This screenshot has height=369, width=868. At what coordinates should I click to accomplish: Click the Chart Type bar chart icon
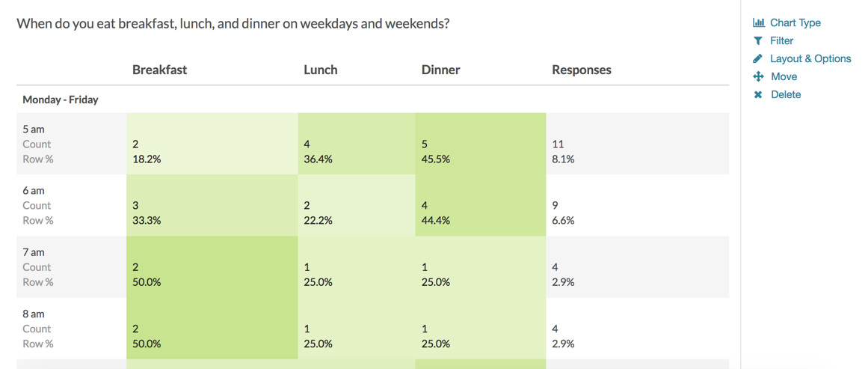(758, 22)
